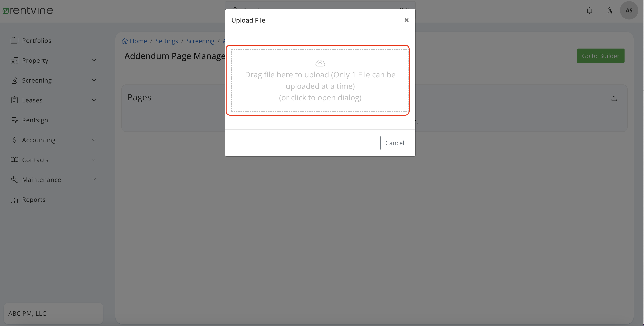This screenshot has width=644, height=326.
Task: Open the Reports chart icon
Action: (x=15, y=199)
